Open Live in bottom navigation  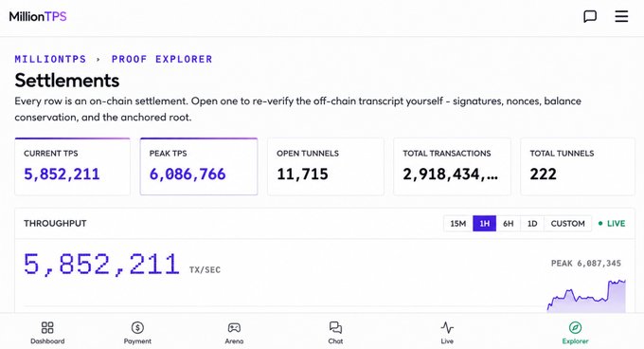(447, 333)
